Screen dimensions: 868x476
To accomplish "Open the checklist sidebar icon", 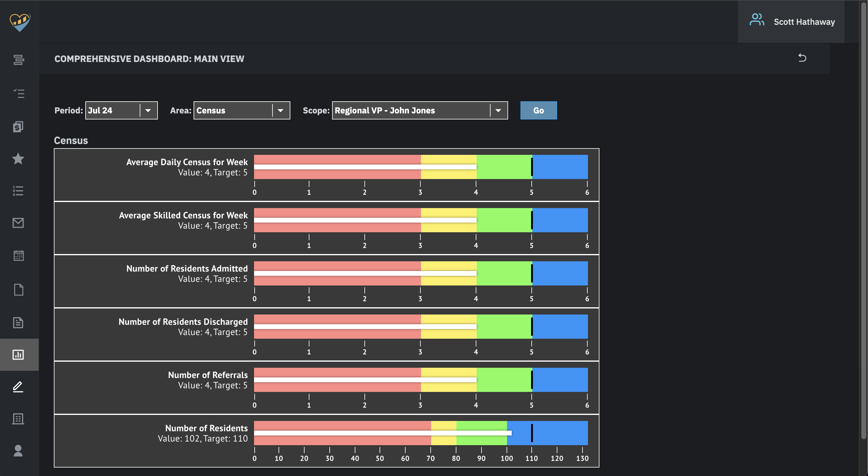I will coord(18,93).
